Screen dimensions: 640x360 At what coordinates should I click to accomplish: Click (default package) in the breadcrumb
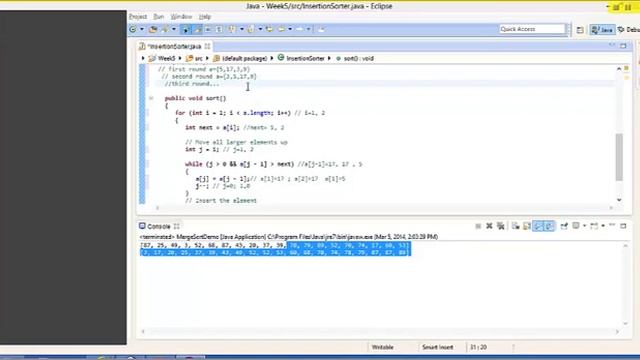coord(244,58)
